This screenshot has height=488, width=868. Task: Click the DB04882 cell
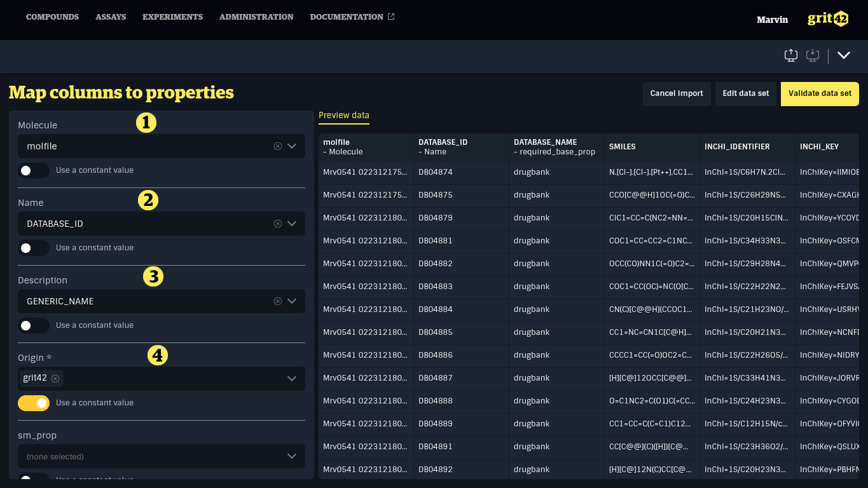tap(462, 264)
